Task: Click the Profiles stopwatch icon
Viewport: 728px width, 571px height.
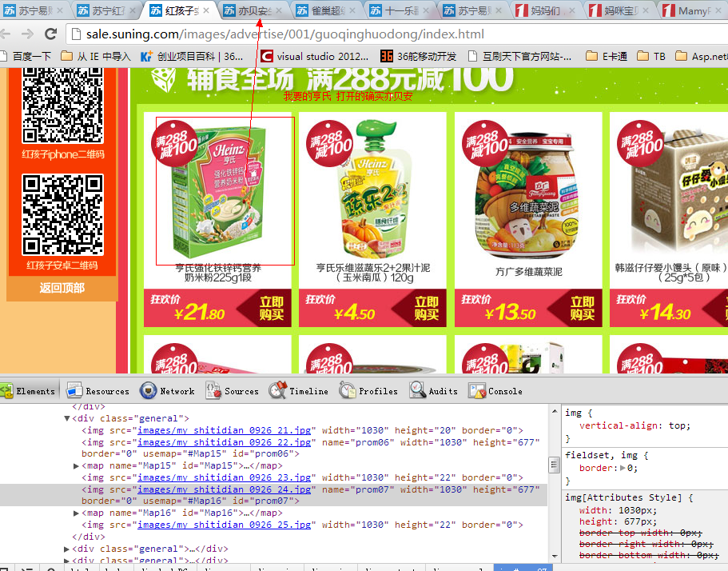Action: tap(348, 390)
